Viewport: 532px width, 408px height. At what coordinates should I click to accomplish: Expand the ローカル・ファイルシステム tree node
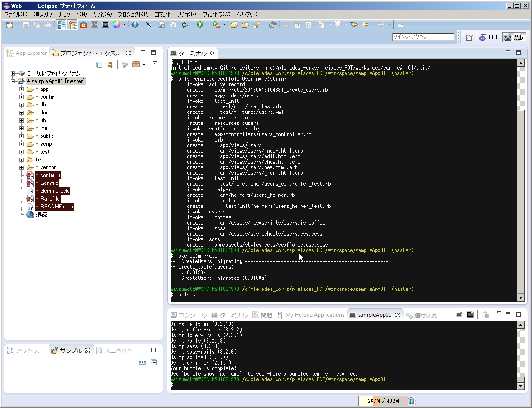point(12,73)
